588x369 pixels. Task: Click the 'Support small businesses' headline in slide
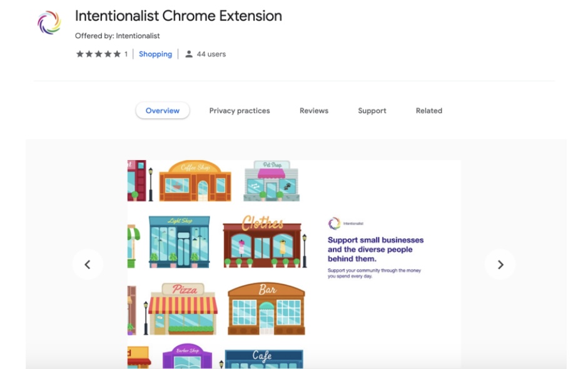pyautogui.click(x=375, y=249)
